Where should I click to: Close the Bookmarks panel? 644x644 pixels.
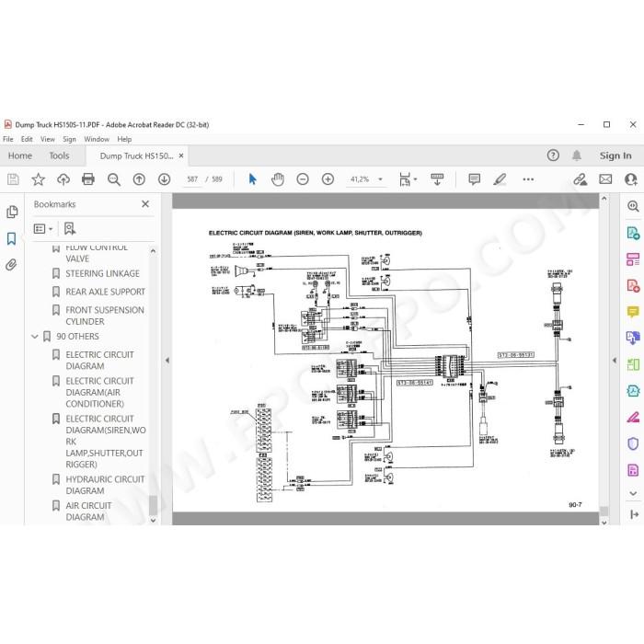[x=145, y=204]
